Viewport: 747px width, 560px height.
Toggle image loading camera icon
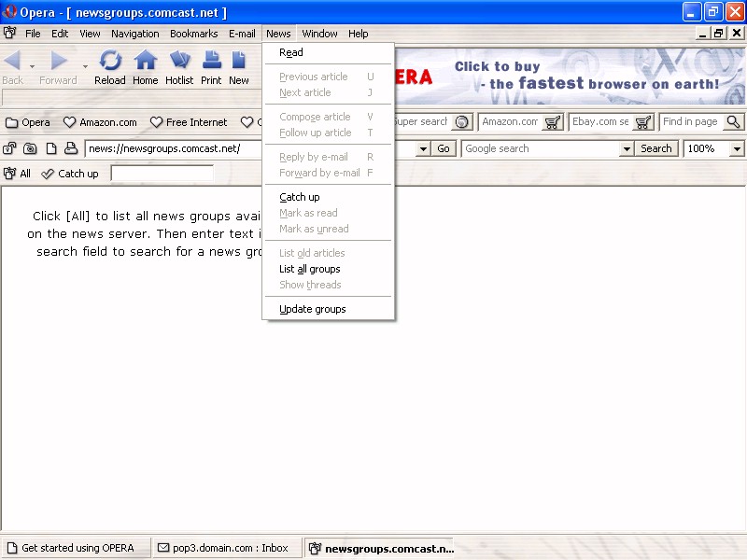pos(30,148)
